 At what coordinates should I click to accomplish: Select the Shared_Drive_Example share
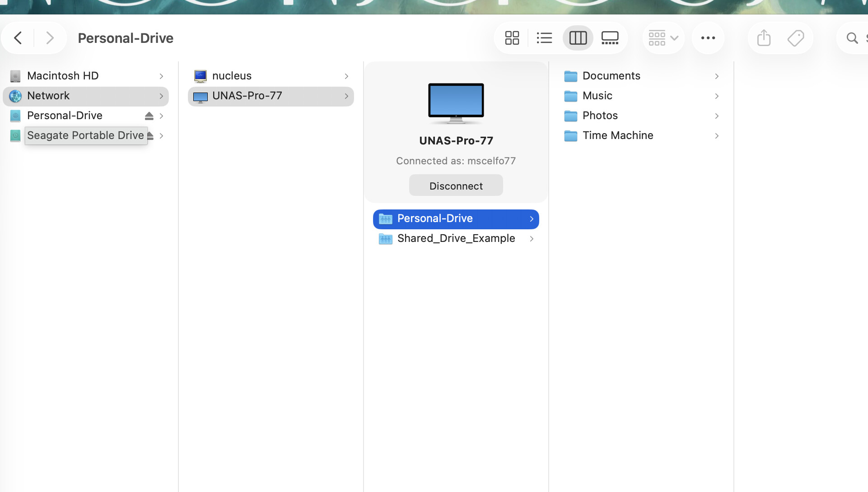[456, 238]
